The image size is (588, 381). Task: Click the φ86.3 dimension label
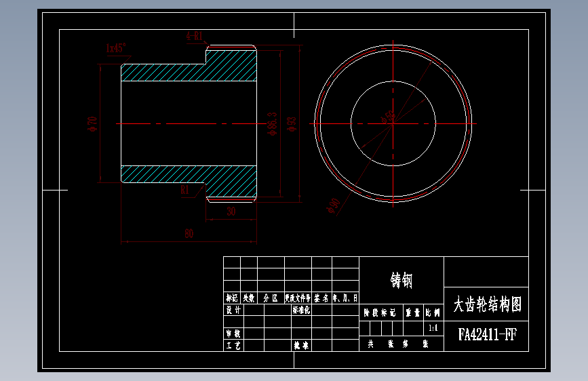[272, 124]
